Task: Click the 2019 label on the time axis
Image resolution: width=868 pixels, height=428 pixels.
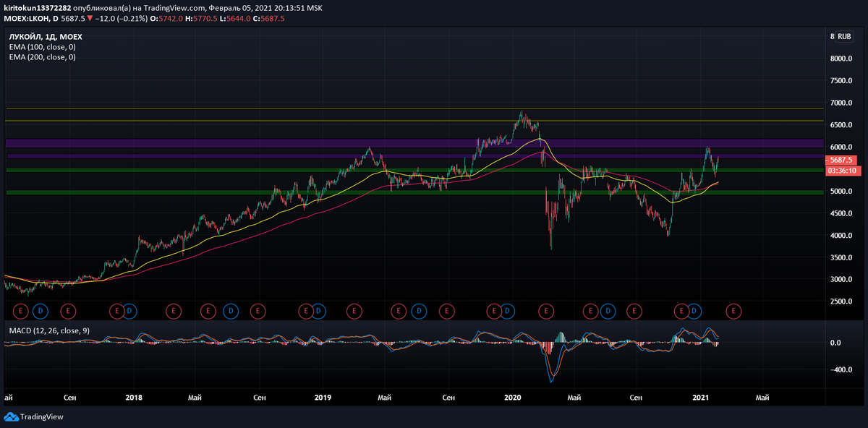Action: tap(323, 398)
